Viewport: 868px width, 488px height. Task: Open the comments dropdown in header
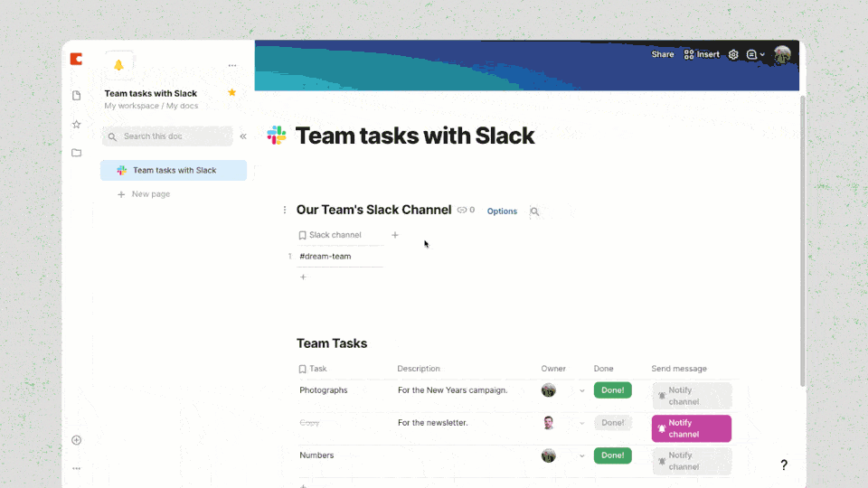pos(756,54)
